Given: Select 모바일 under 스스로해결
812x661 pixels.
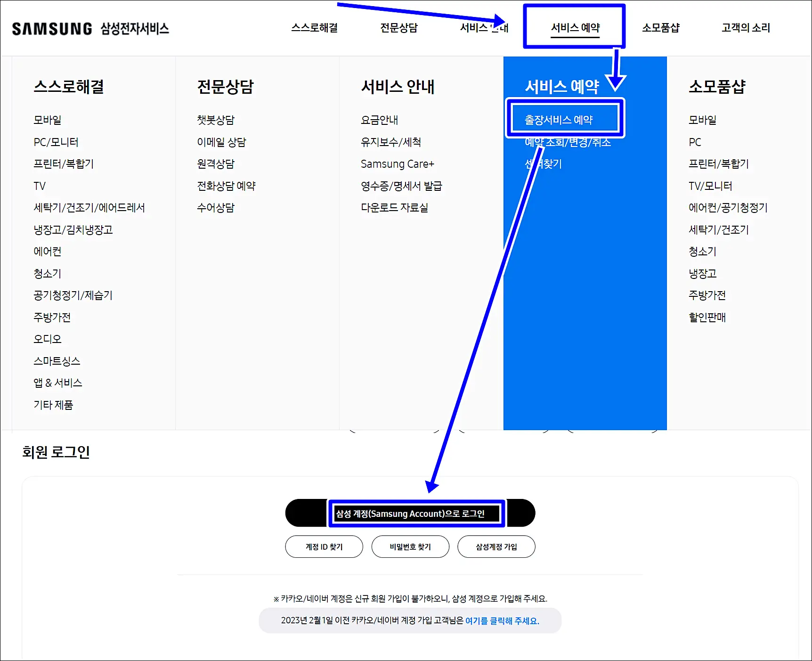Looking at the screenshot, I should point(48,120).
